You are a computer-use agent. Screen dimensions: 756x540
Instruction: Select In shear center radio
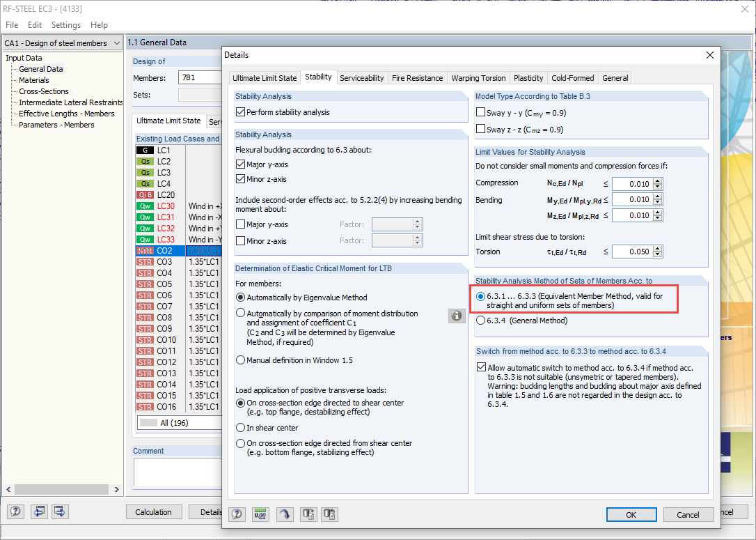tap(241, 428)
